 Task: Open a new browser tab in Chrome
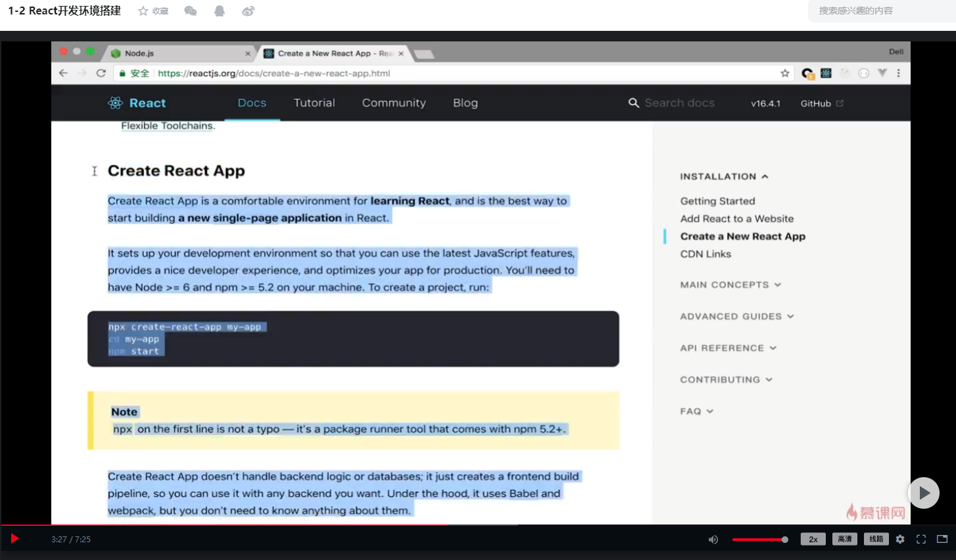pyautogui.click(x=424, y=54)
